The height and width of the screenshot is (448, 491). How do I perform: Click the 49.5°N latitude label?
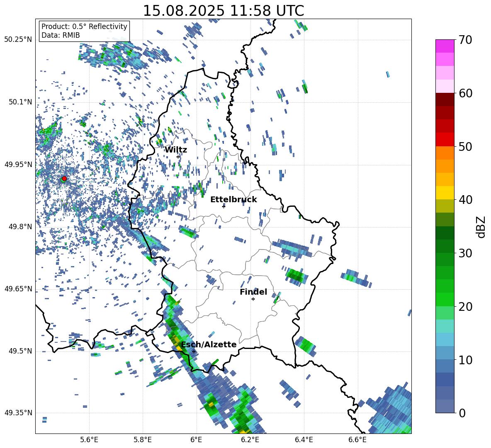click(x=20, y=351)
